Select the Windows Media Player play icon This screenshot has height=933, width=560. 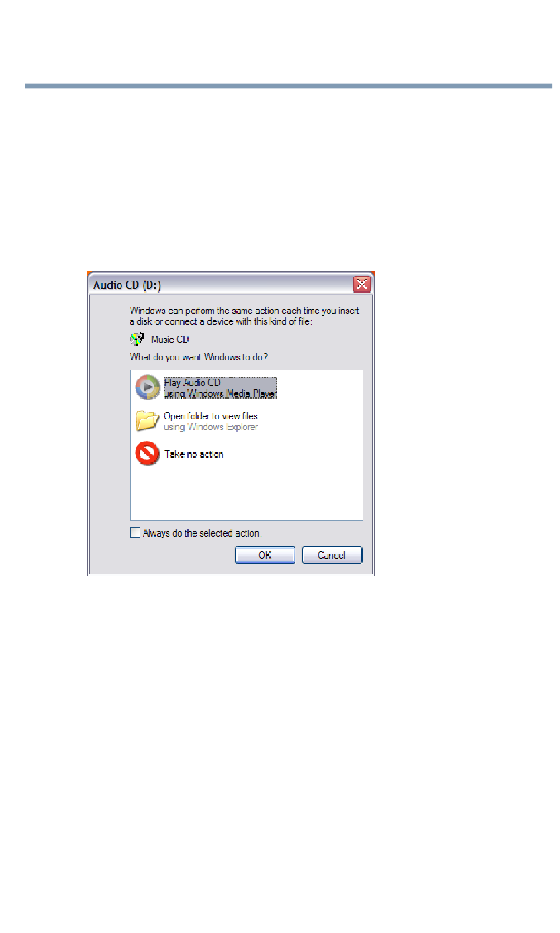tap(147, 387)
